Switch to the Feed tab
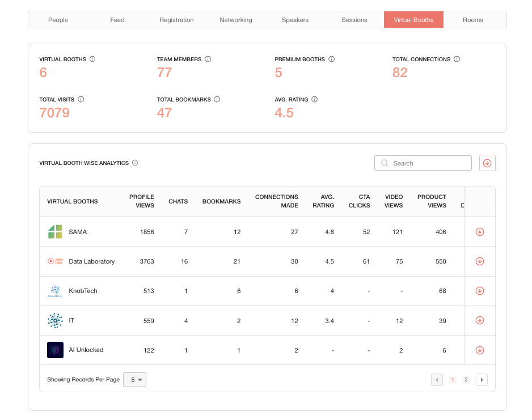The width and height of the screenshot is (532, 420). [x=117, y=20]
